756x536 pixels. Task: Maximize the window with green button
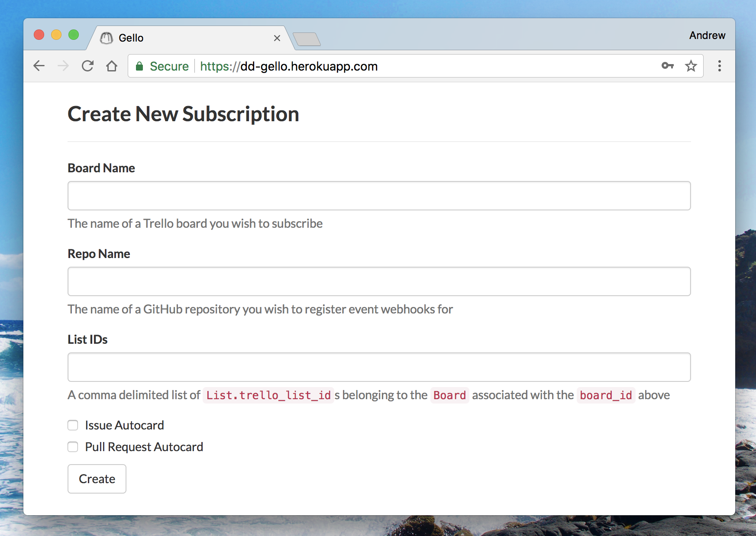click(x=74, y=35)
